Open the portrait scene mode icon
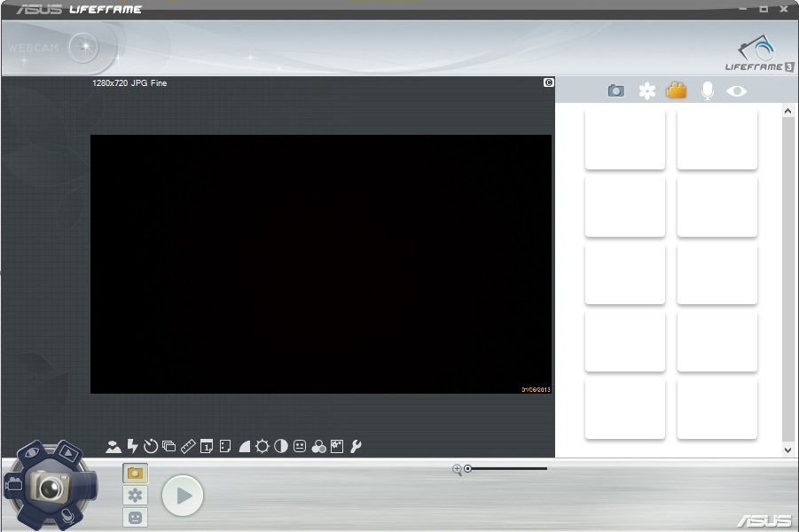The height and width of the screenshot is (532, 799). pyautogui.click(x=114, y=447)
